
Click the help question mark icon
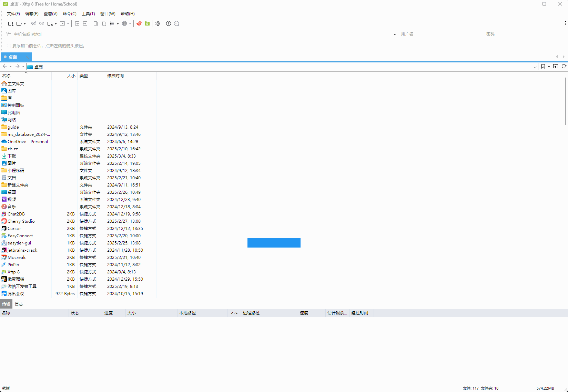pyautogui.click(x=169, y=23)
